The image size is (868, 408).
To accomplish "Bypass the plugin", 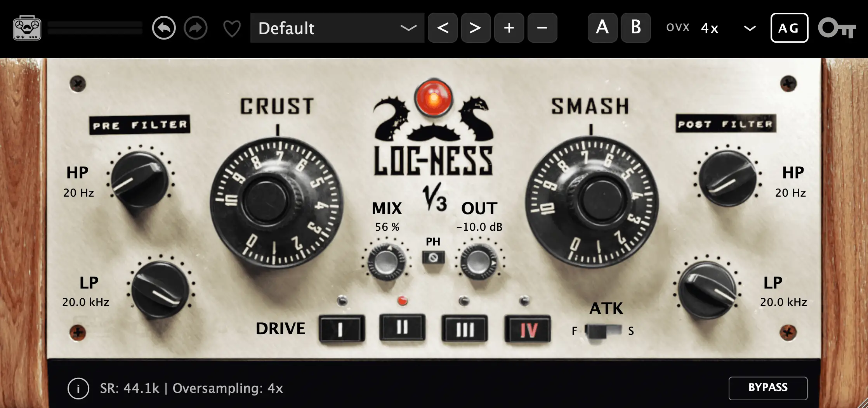I will pyautogui.click(x=768, y=388).
